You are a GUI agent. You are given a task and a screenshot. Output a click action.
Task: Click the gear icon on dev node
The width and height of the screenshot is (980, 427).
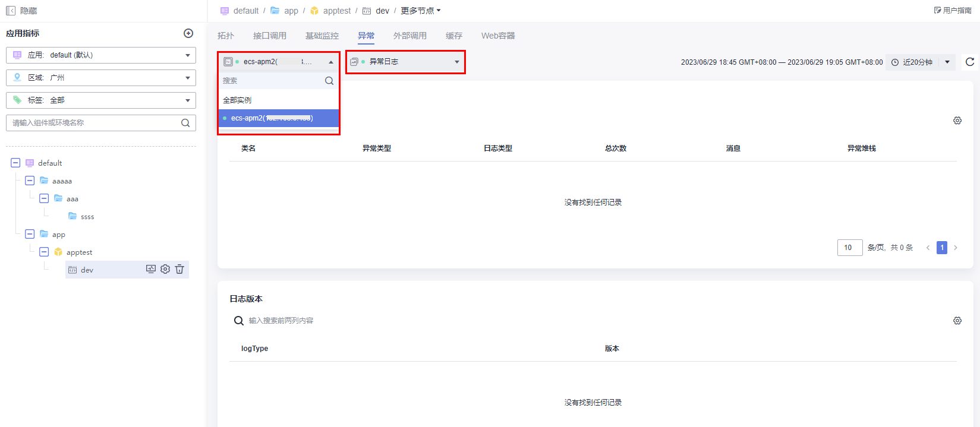click(x=165, y=269)
